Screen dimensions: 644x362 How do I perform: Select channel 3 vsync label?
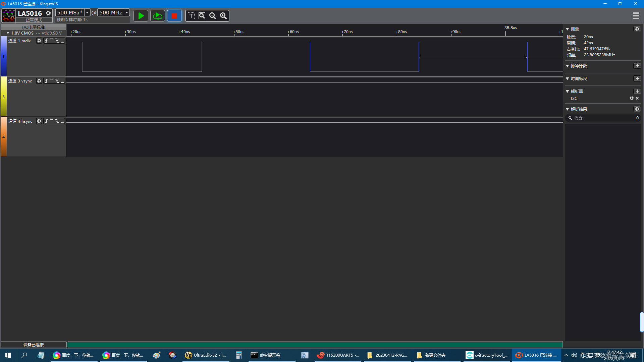(20, 81)
